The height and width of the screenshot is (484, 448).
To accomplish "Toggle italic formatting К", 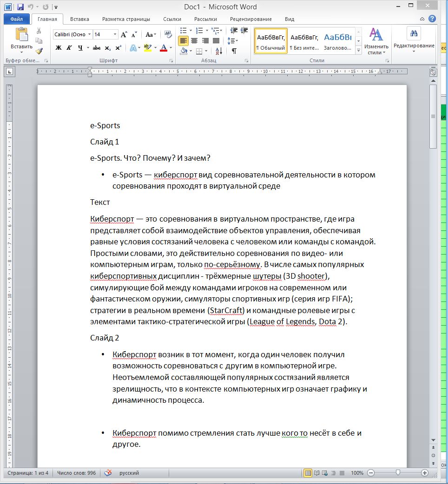I will point(69,48).
